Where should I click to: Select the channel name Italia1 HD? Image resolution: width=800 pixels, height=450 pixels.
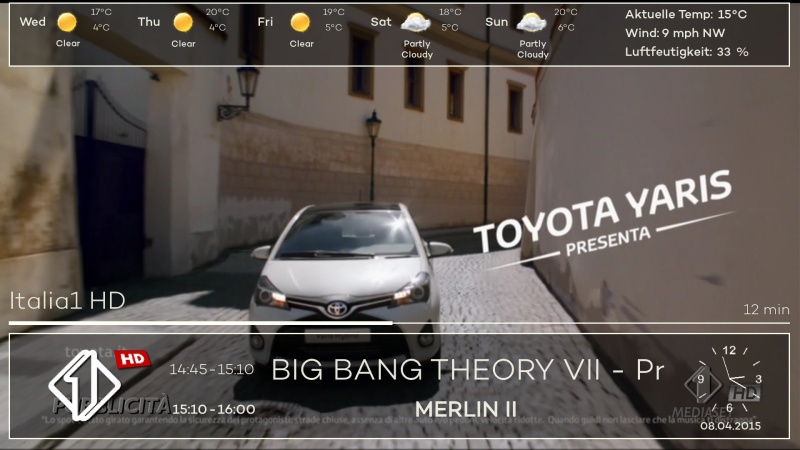(67, 301)
